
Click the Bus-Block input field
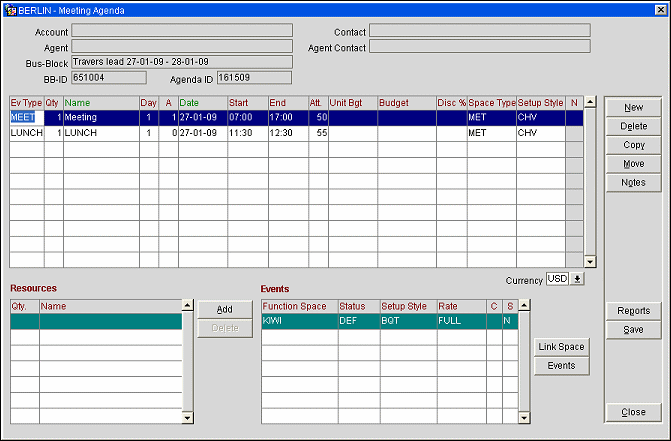181,62
